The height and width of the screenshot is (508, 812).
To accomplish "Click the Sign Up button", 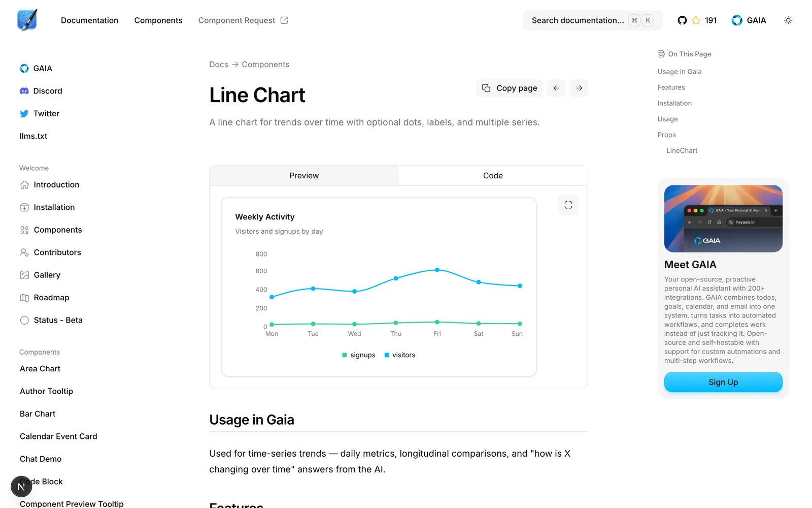I will pos(723,382).
